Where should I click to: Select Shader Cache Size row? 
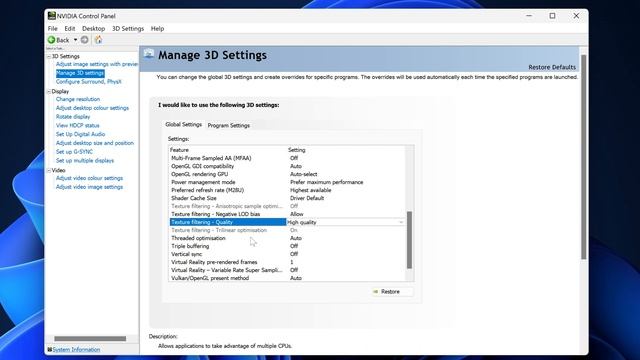(288, 198)
